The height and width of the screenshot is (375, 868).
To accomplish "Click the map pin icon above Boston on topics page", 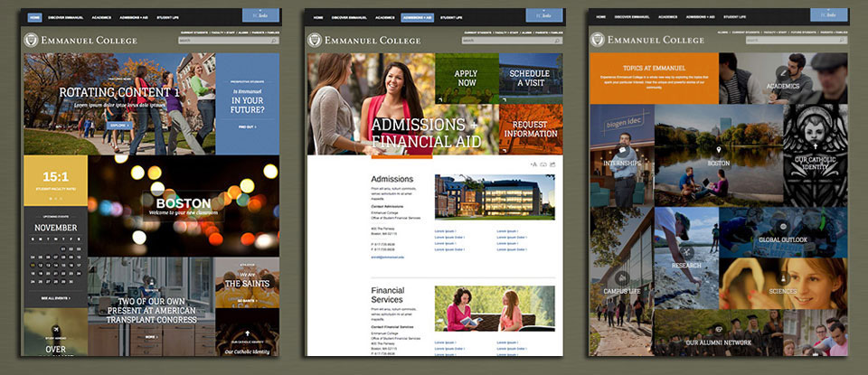I will [719, 150].
